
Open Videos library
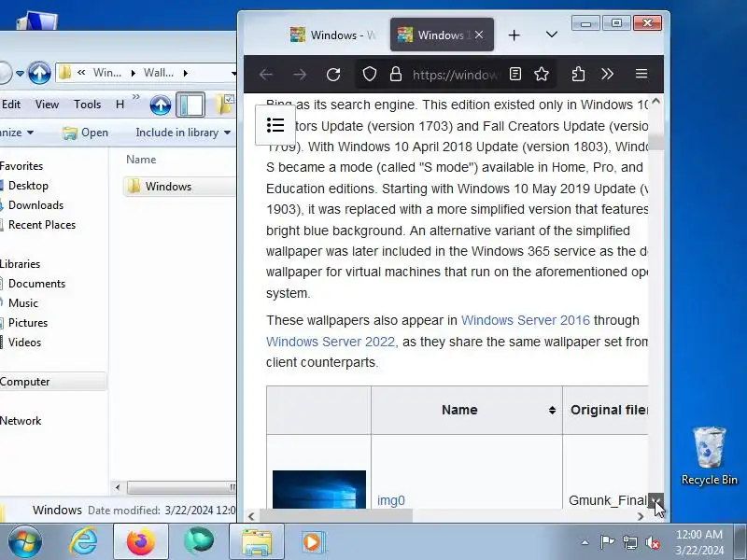[x=24, y=342]
